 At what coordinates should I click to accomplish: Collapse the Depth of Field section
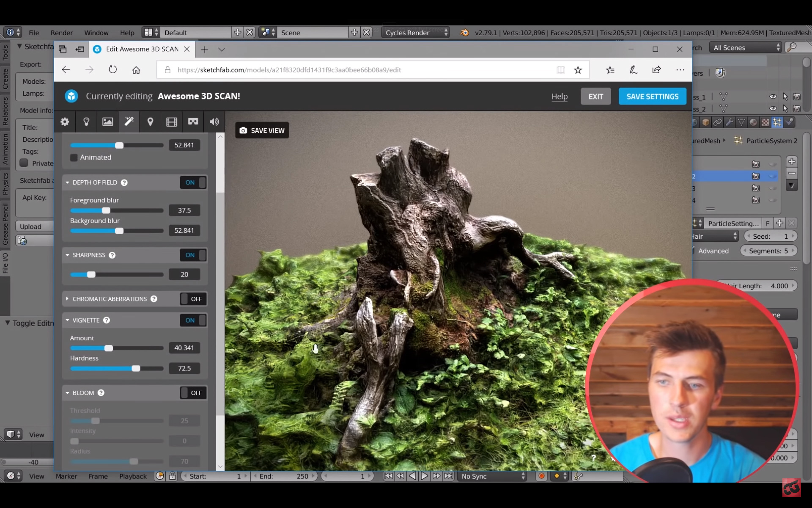(67, 182)
